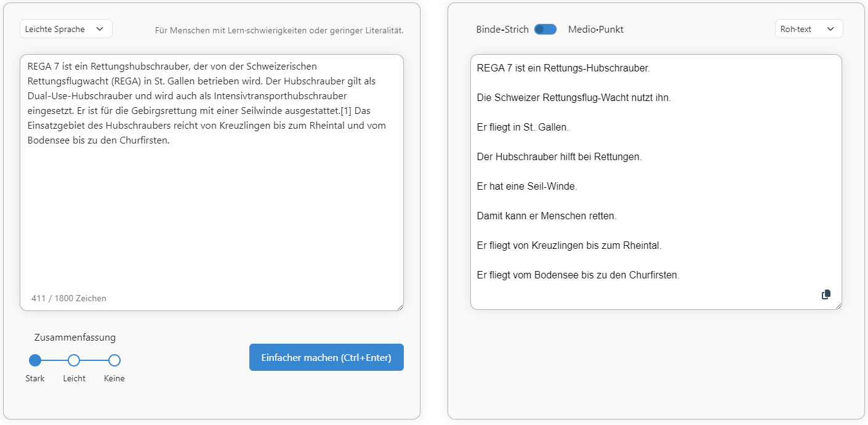
Task: Click inside the source text input area
Action: point(212,182)
